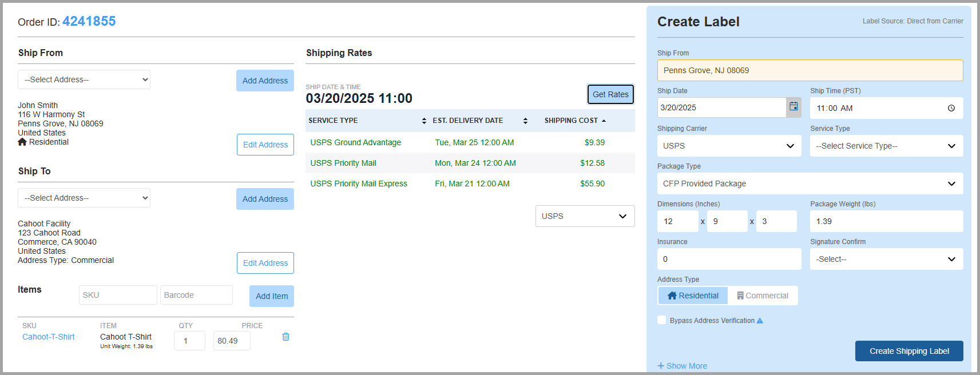
Task: Click Add Address under Ship From
Action: pyautogui.click(x=265, y=81)
